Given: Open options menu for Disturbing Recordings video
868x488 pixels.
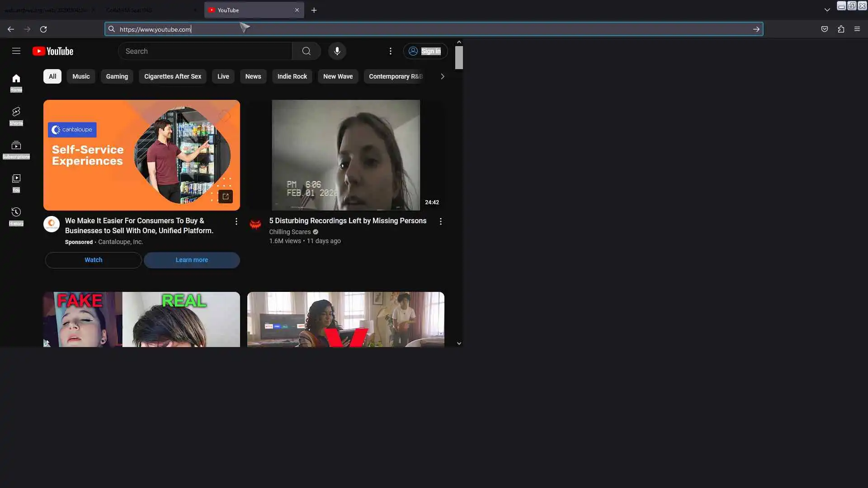Looking at the screenshot, I should (440, 221).
